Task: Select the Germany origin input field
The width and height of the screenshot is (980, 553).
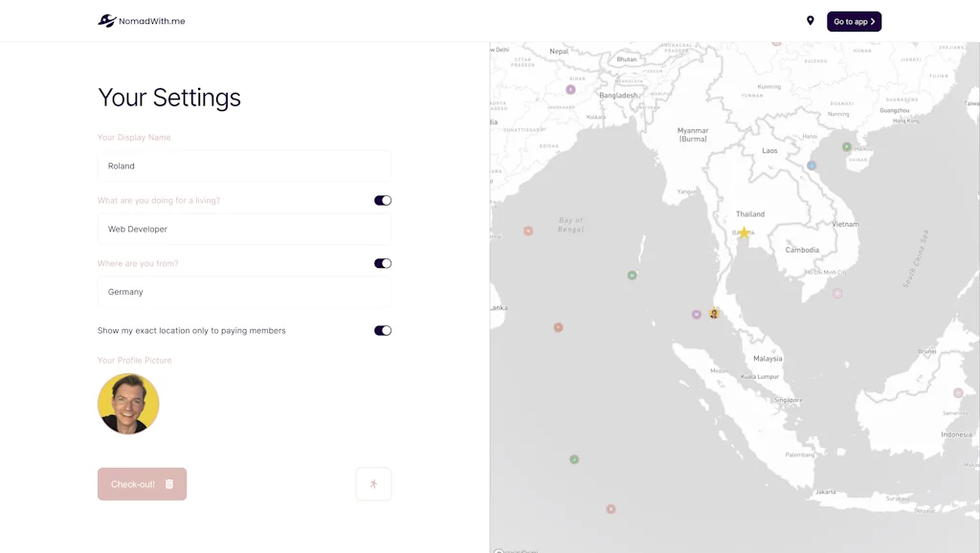Action: (x=244, y=292)
